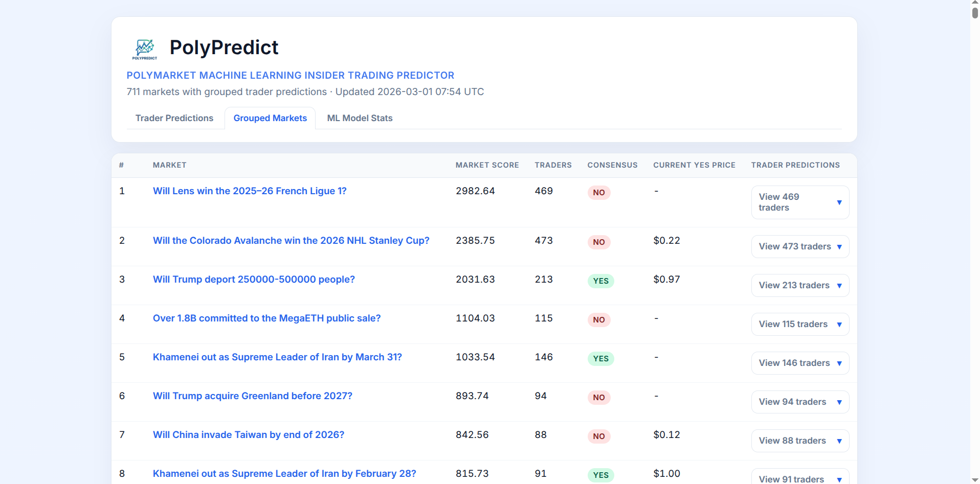Expand the View 213 traders dropdown
980x484 pixels.
(x=800, y=285)
